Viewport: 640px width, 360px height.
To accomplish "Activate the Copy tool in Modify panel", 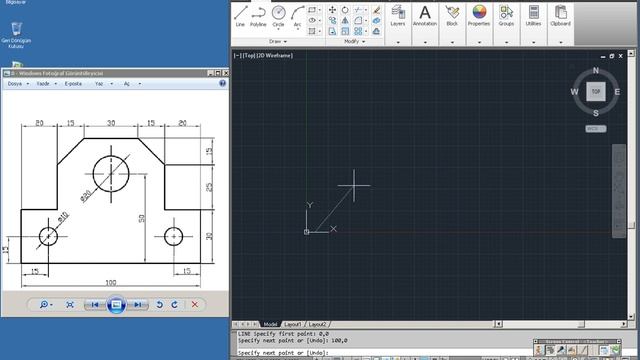I will tap(332, 20).
